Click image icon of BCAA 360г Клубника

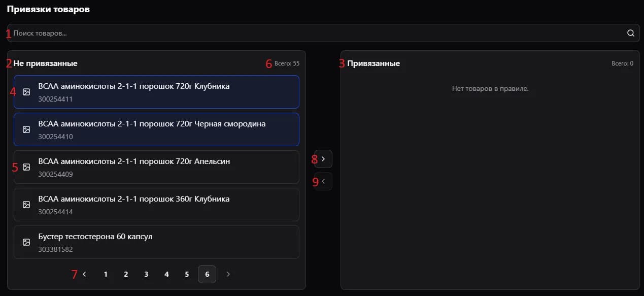click(27, 205)
